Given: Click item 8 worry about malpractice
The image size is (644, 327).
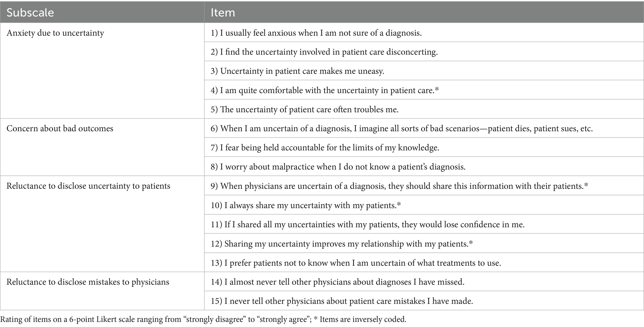Looking at the screenshot, I should 338,167.
